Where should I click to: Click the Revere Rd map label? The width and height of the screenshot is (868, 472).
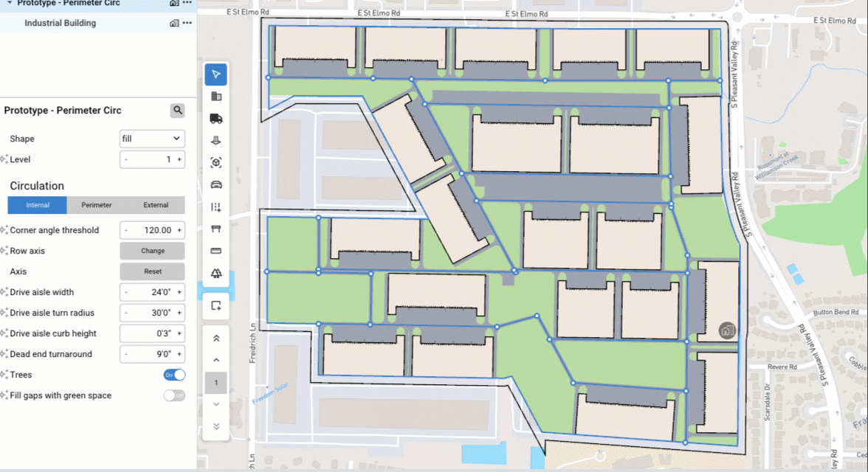click(x=782, y=367)
